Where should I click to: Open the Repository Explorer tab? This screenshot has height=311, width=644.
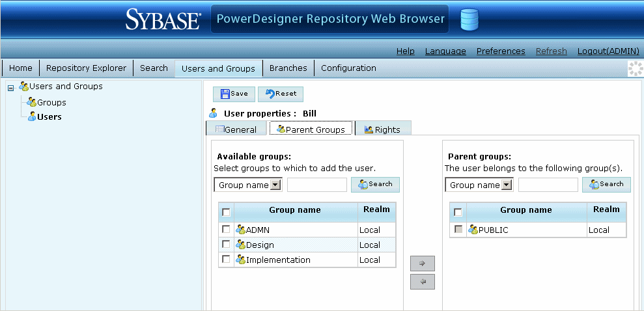tap(87, 68)
